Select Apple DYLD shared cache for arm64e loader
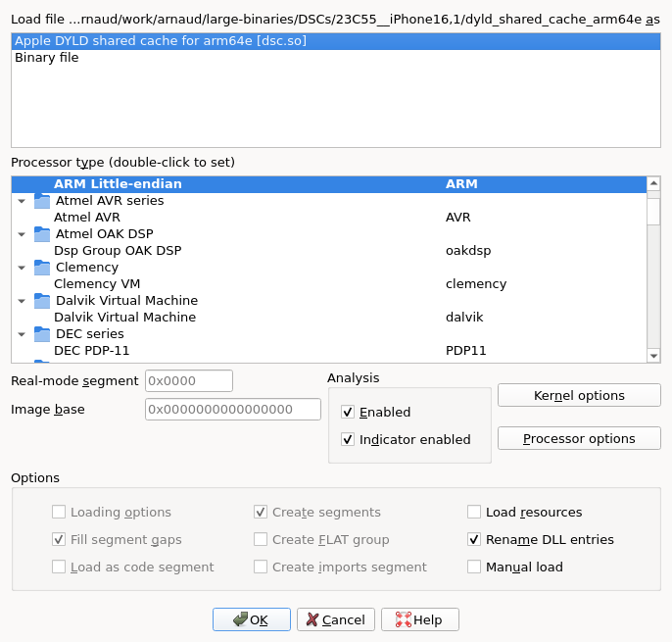The image size is (672, 642). point(336,41)
